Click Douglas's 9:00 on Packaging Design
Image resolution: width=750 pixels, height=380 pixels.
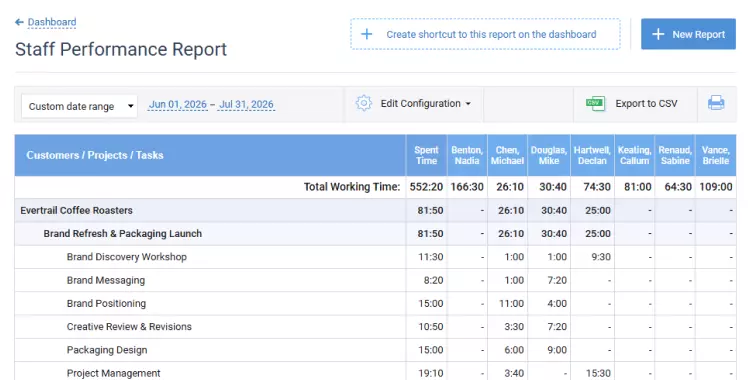pyautogui.click(x=557, y=350)
